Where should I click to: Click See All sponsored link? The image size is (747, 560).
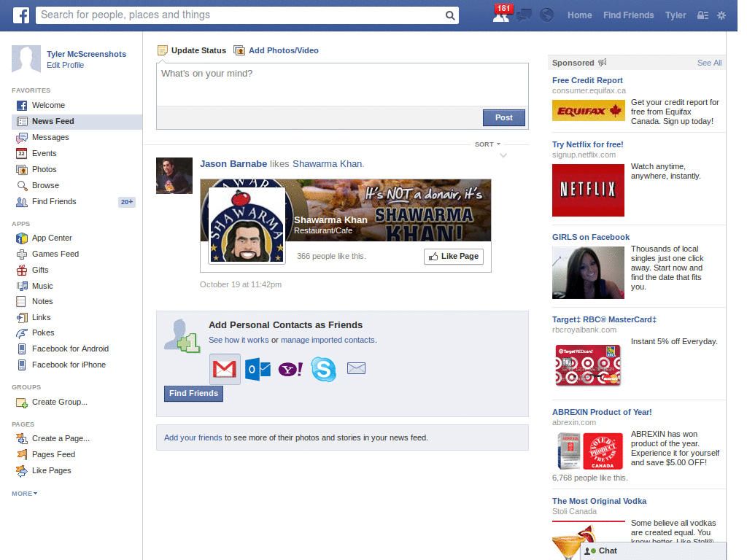pos(709,63)
